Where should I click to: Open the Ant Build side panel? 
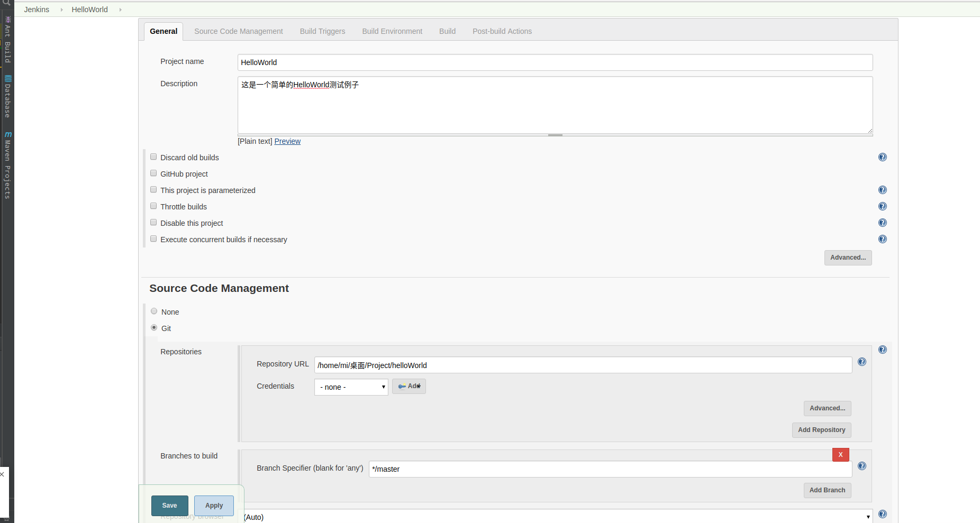(7, 40)
